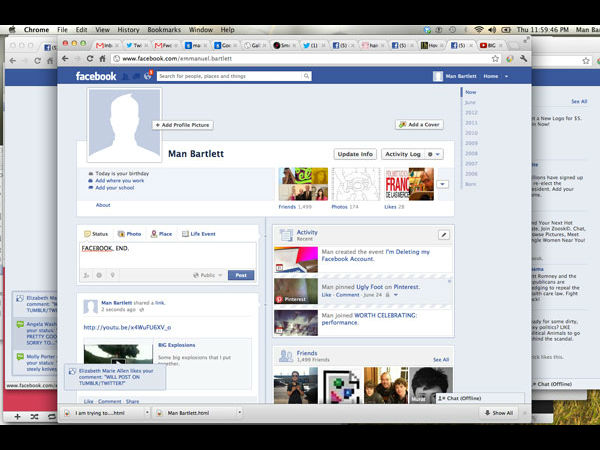The height and width of the screenshot is (450, 600).
Task: Select the Place tab in composer
Action: (161, 234)
